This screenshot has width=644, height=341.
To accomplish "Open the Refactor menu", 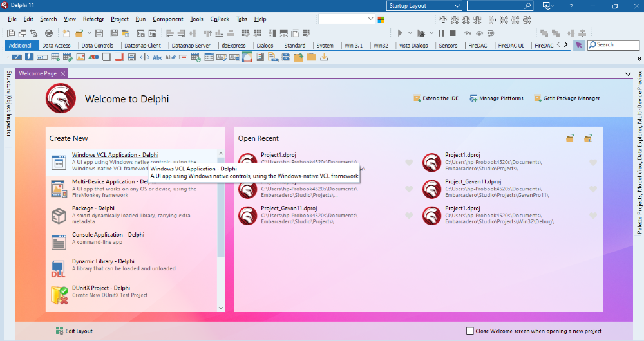I will coord(93,19).
